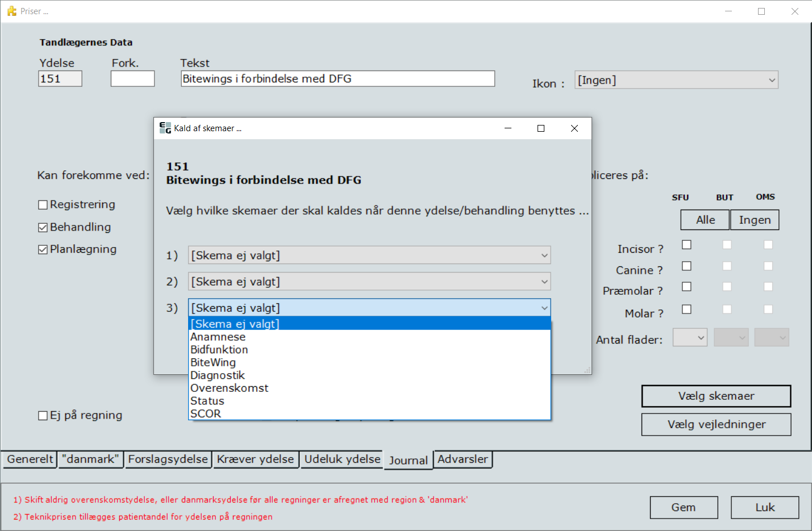
Task: Maximize the Kald af skemaer dialog
Action: [x=541, y=128]
